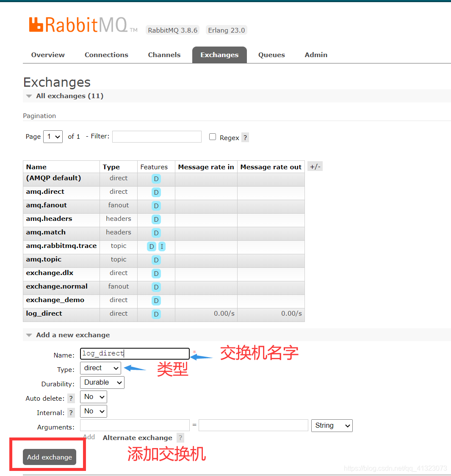Click the D feature badge for amq.direct

(156, 192)
